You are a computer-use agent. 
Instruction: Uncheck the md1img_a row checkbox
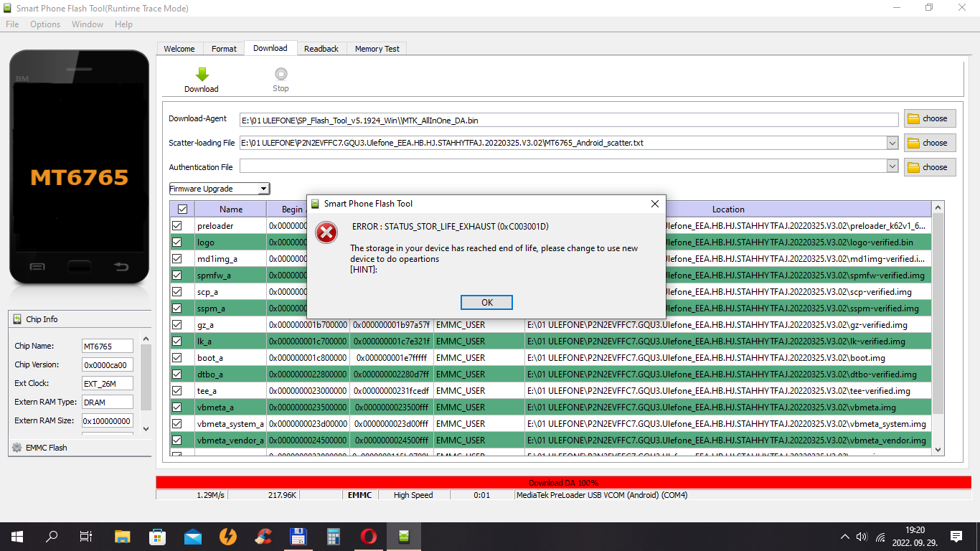click(176, 258)
